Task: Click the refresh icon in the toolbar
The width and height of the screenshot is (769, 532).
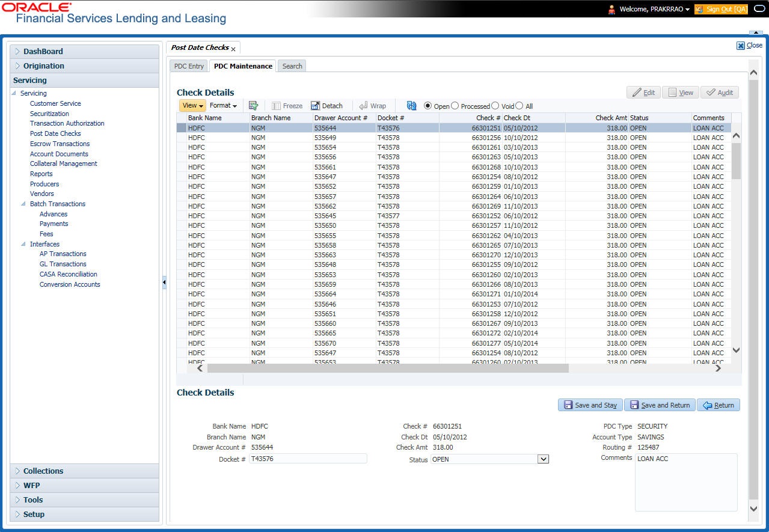Action: [x=411, y=106]
